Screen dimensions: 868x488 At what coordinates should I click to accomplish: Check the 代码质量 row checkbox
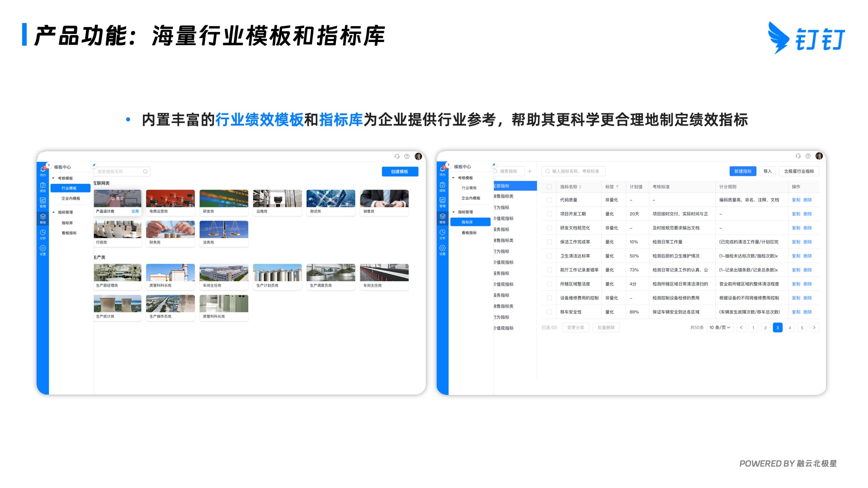pos(549,200)
